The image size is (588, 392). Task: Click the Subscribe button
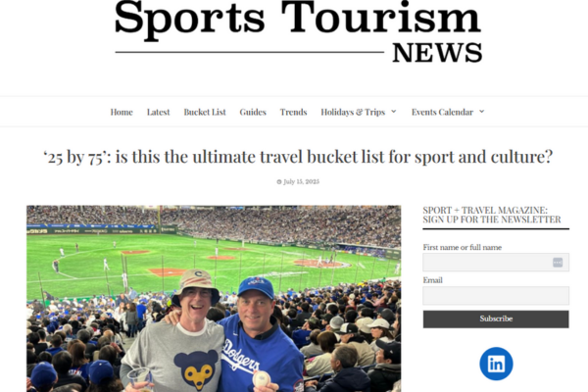point(496,318)
